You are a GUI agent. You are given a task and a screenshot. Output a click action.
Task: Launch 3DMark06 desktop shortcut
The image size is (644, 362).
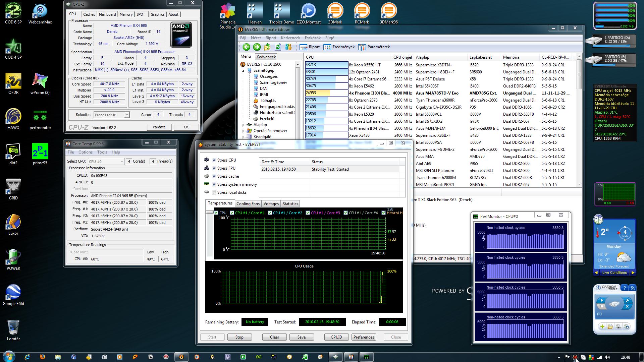[x=389, y=13]
